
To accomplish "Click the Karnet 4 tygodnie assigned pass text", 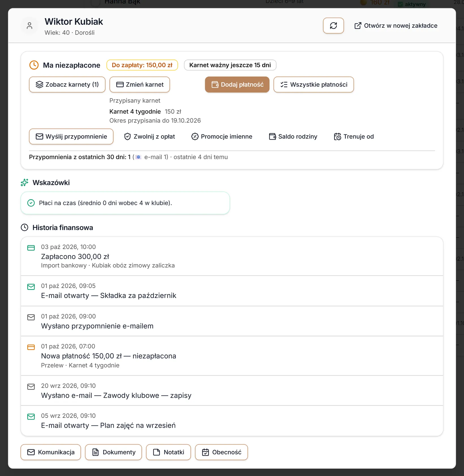I will [135, 112].
